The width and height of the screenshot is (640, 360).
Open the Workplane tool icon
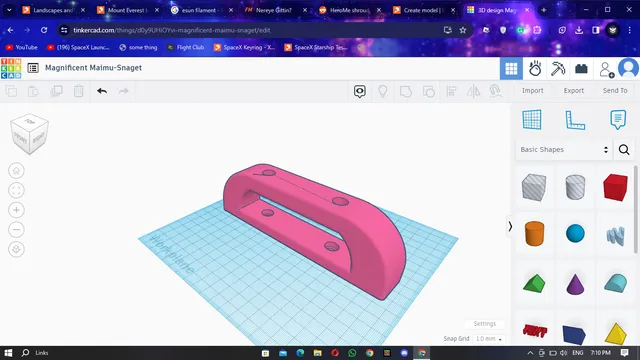(x=532, y=120)
